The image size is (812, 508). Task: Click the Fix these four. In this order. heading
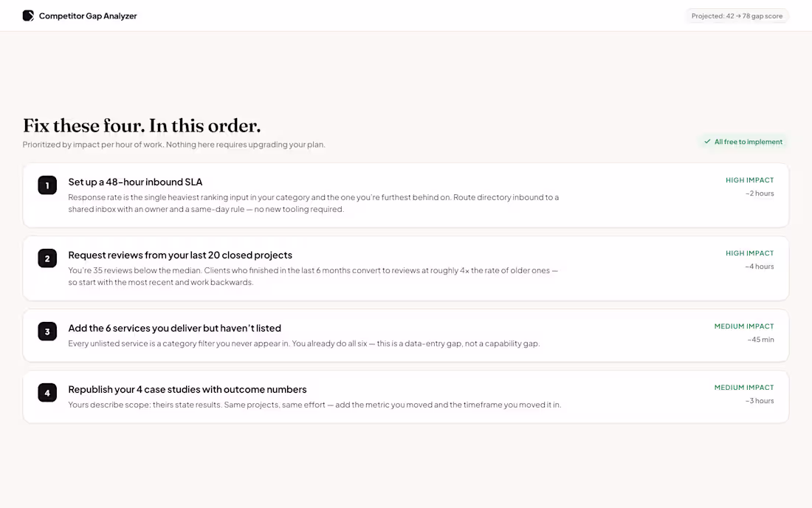click(142, 126)
